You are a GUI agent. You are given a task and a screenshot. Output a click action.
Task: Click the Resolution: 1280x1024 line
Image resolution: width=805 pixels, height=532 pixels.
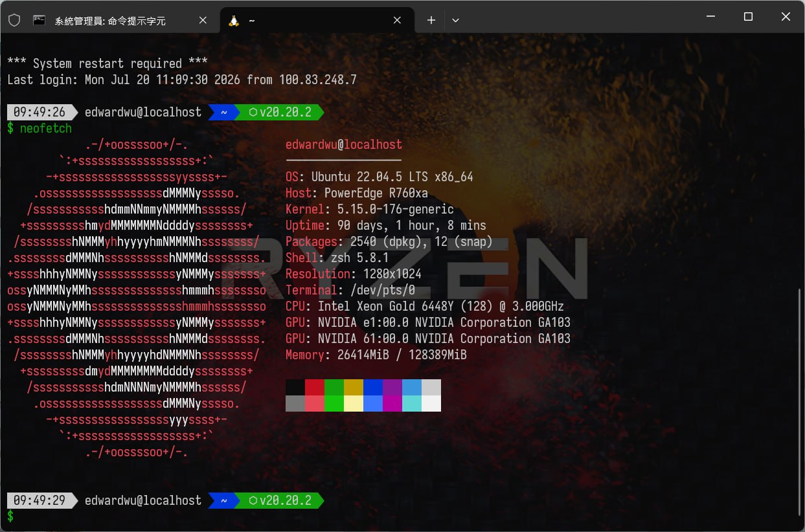click(x=354, y=274)
